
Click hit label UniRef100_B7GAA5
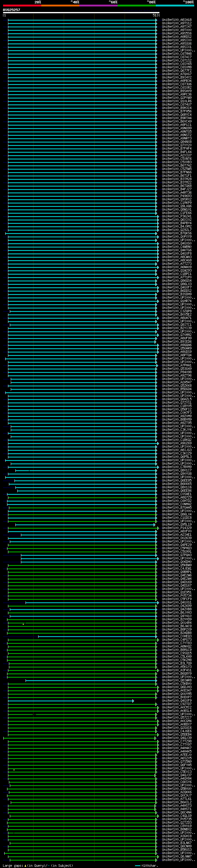(177, 507)
